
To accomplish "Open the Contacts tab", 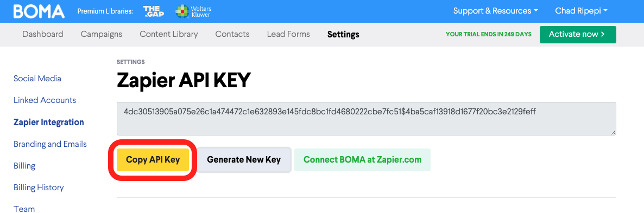I will pyautogui.click(x=232, y=34).
